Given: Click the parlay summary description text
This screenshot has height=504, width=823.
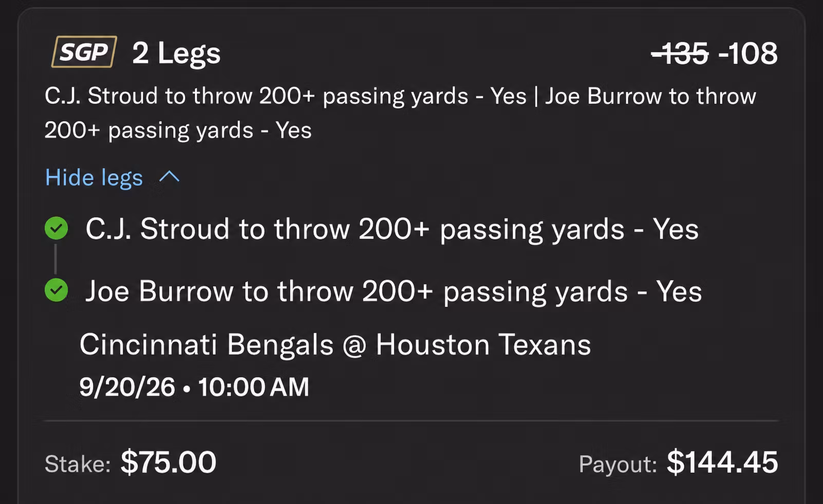Looking at the screenshot, I should 400,113.
